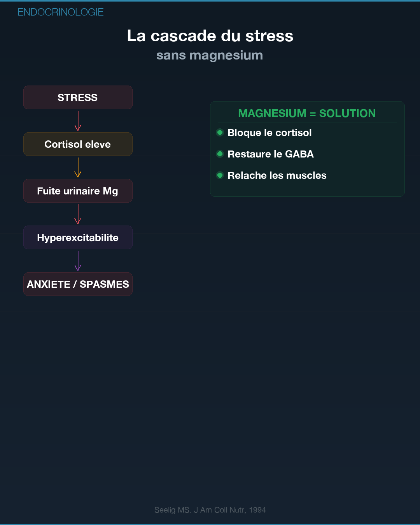This screenshot has width=420, height=525.
Task: Click the green bullet beside Relache les muscles
Action: click(220, 175)
